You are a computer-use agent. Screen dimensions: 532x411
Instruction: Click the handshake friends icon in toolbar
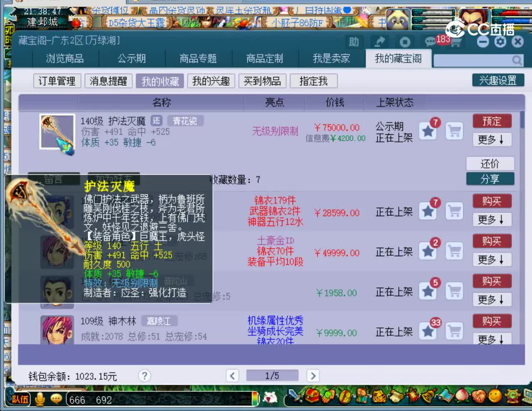pyautogui.click(x=478, y=396)
